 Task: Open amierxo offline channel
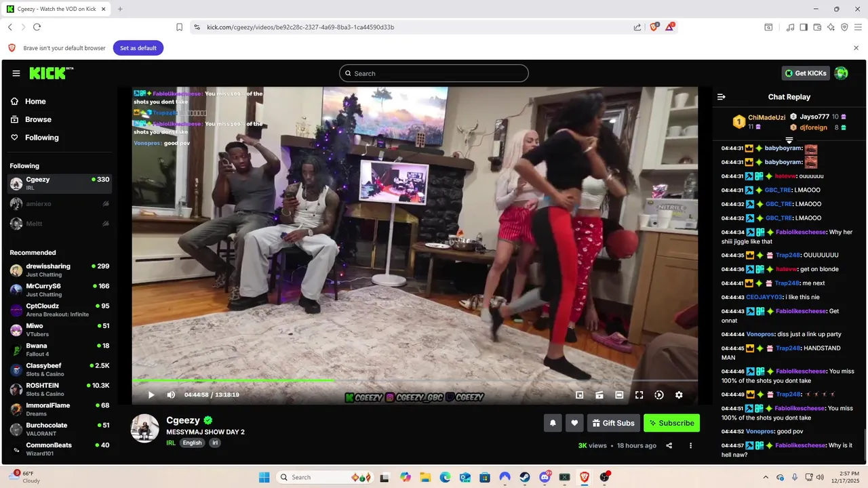click(60, 203)
